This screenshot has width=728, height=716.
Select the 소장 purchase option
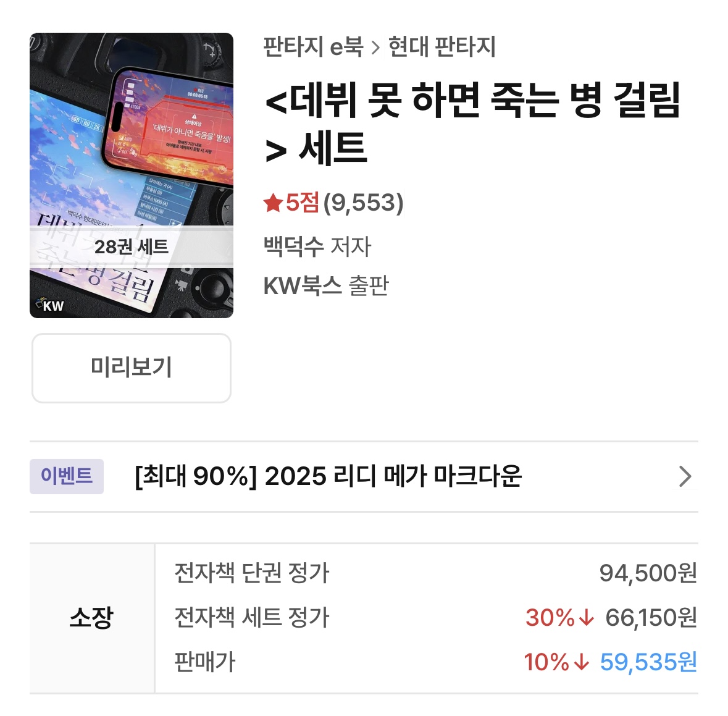tap(91, 618)
